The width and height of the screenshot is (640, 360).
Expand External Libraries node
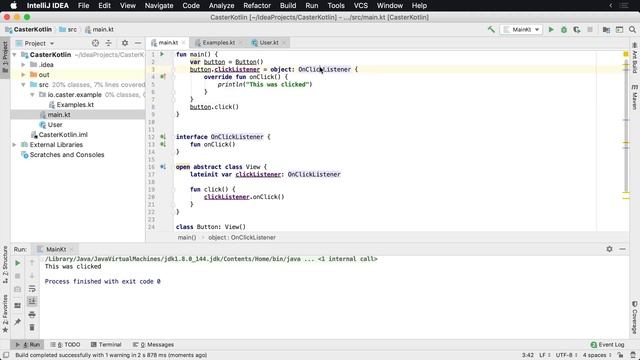tap(15, 145)
